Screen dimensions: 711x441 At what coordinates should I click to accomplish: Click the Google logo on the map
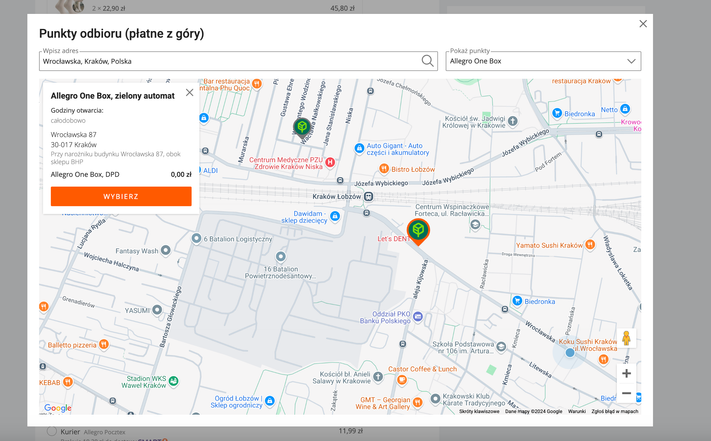point(58,407)
